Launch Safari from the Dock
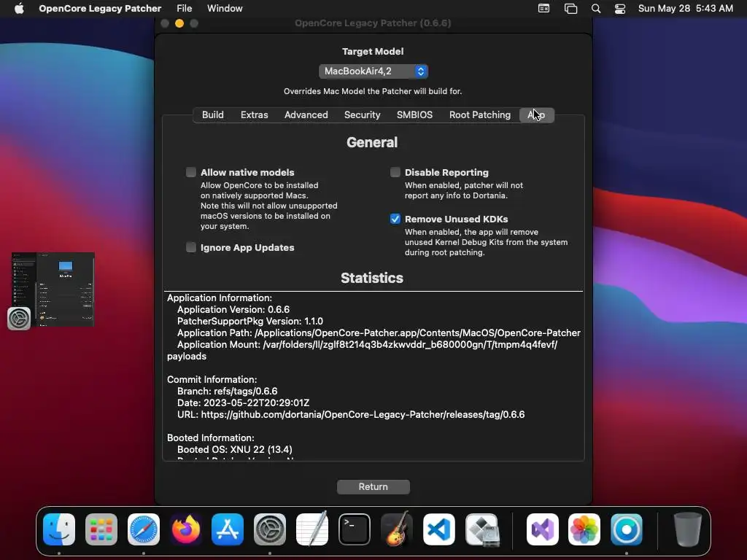747x560 pixels. coord(144,529)
